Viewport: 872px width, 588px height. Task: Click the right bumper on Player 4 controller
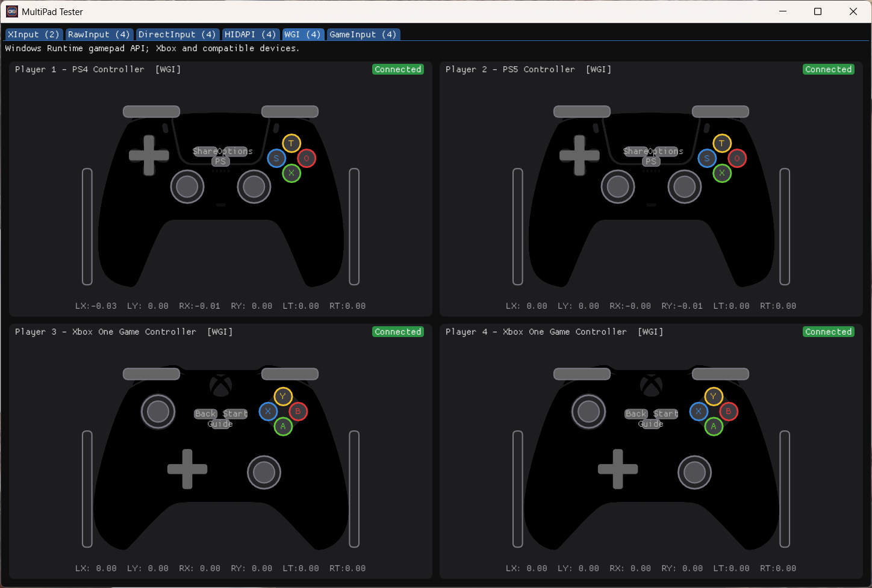tap(720, 374)
